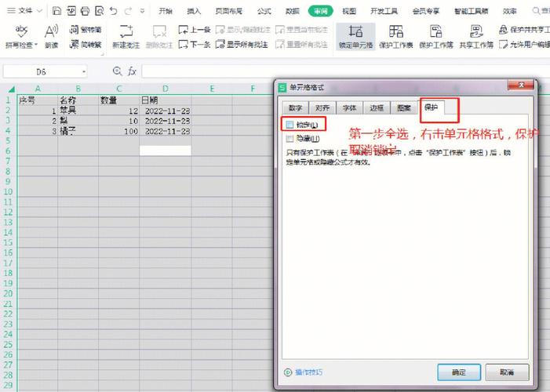The height and width of the screenshot is (392, 550).
Task: Click the Name Box showing D6
Action: pyautogui.click(x=41, y=72)
